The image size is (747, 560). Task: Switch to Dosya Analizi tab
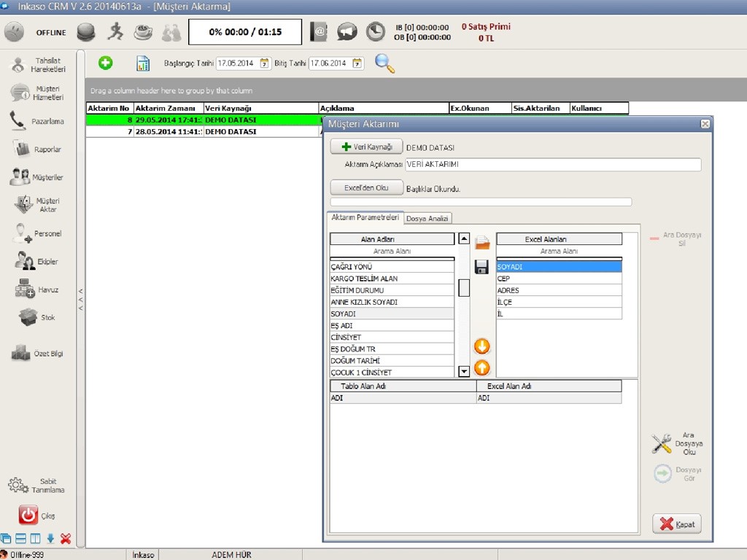coord(428,218)
